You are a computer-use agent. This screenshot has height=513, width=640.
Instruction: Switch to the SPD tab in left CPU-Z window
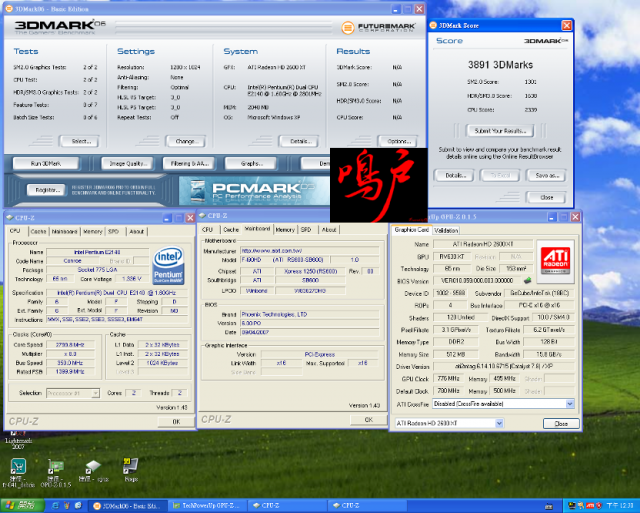pos(113,231)
